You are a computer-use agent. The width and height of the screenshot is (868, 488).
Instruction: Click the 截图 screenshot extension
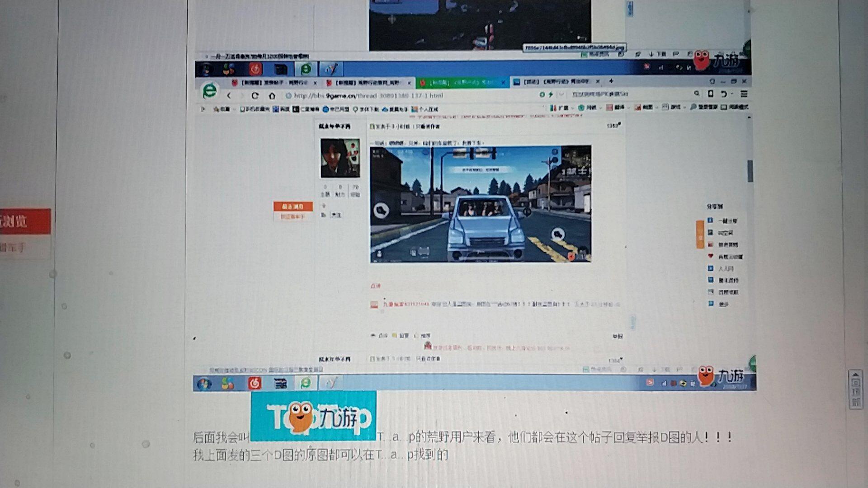pyautogui.click(x=644, y=108)
